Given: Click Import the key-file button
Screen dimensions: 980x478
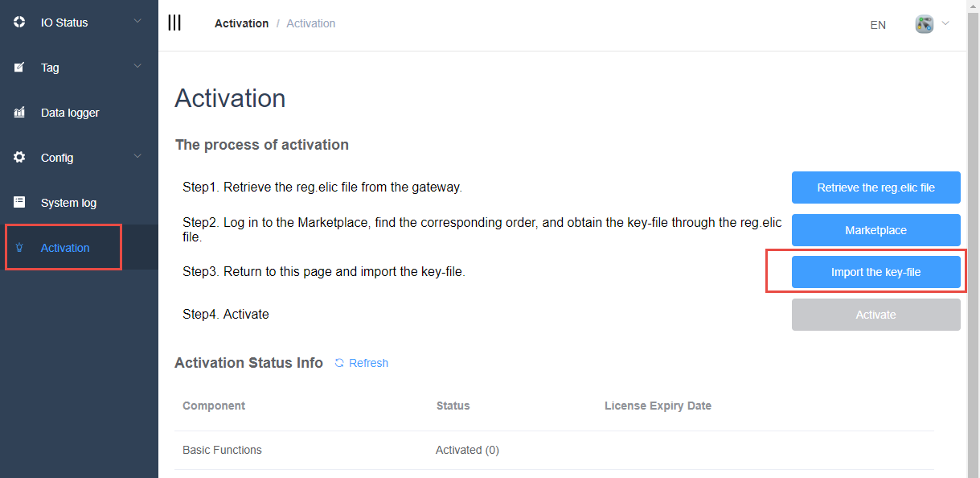Looking at the screenshot, I should [875, 272].
